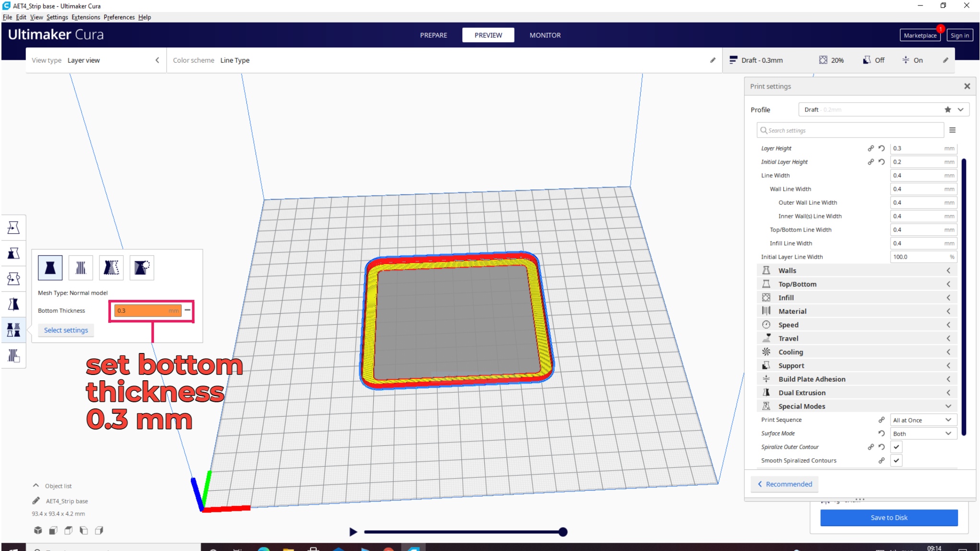Select the Rotate tool in left toolbar
Image resolution: width=980 pixels, height=551 pixels.
pos(13,278)
